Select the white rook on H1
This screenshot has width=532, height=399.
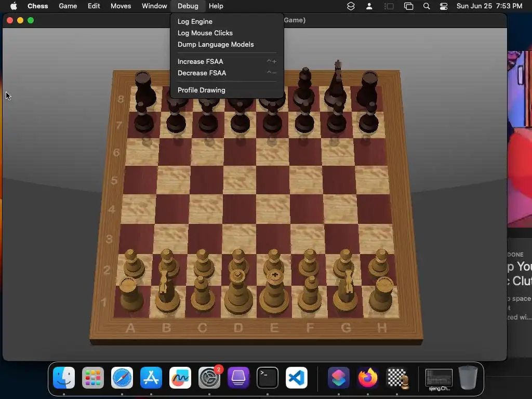coord(381,295)
